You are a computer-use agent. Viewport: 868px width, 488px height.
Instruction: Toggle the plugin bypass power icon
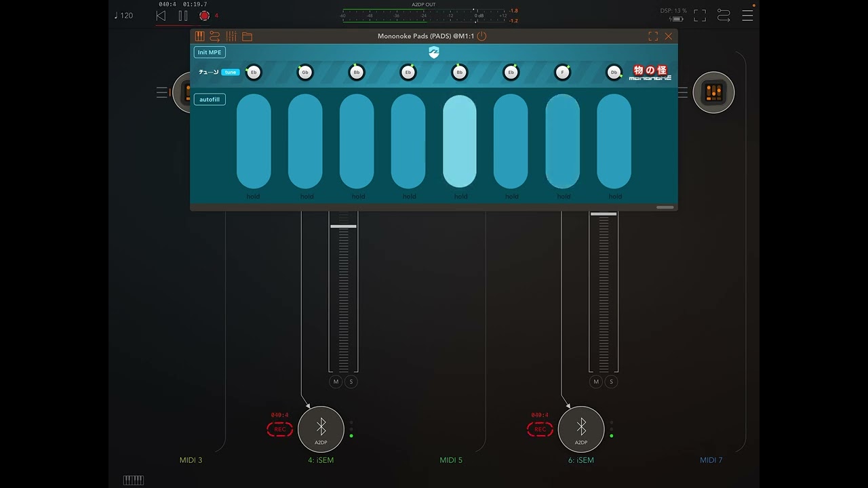tap(481, 36)
